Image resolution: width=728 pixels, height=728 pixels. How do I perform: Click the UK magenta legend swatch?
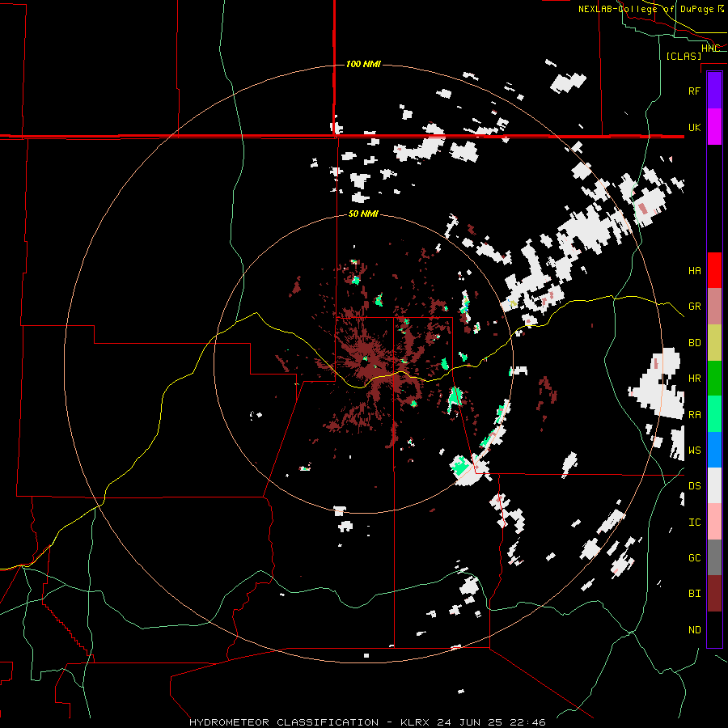click(x=714, y=127)
